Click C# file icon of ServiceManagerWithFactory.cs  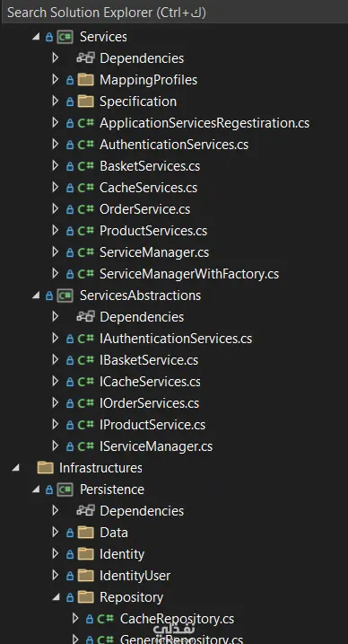(x=86, y=274)
